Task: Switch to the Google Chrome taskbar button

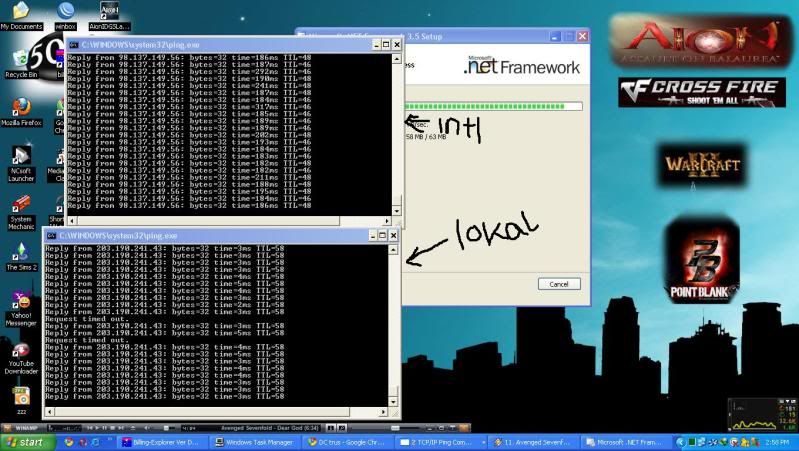Action: pyautogui.click(x=347, y=442)
